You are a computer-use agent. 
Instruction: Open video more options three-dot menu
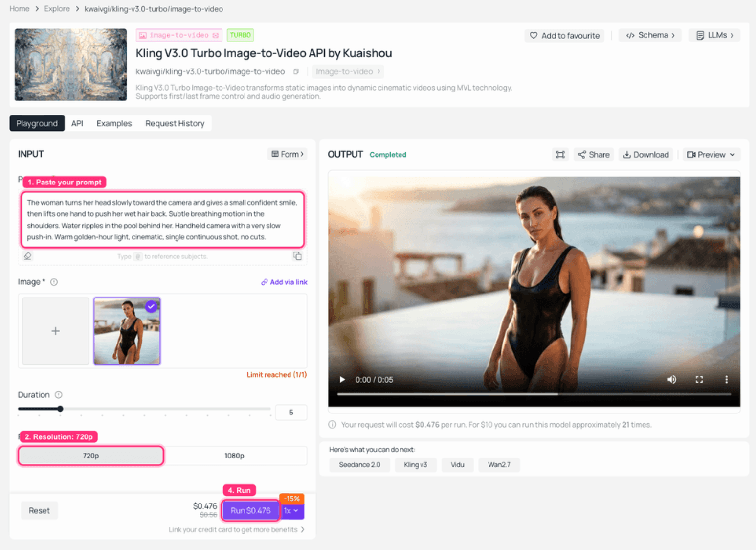[x=726, y=380]
